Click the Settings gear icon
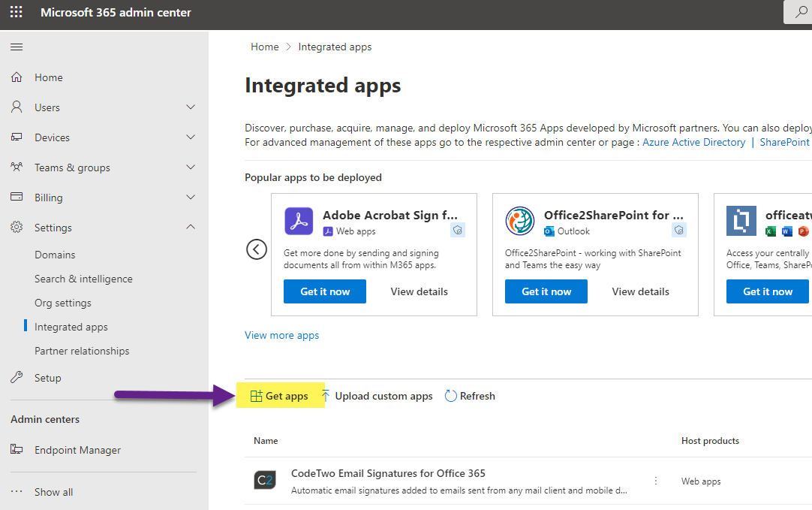This screenshot has height=510, width=812. coord(17,227)
